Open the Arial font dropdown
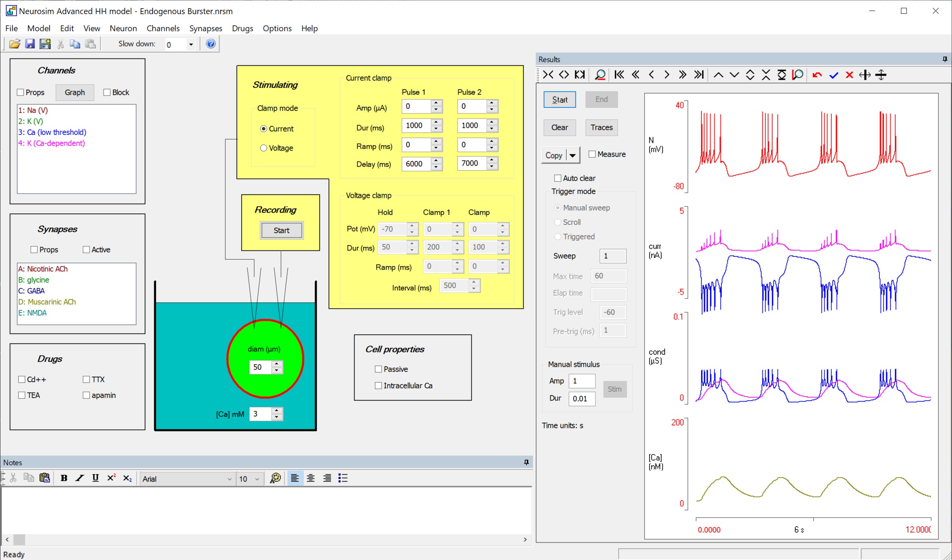This screenshot has height=560, width=952. (x=229, y=479)
